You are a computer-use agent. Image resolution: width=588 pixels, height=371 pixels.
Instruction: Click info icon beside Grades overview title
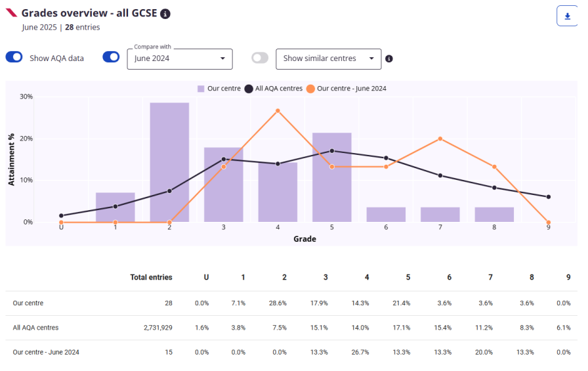click(x=165, y=14)
